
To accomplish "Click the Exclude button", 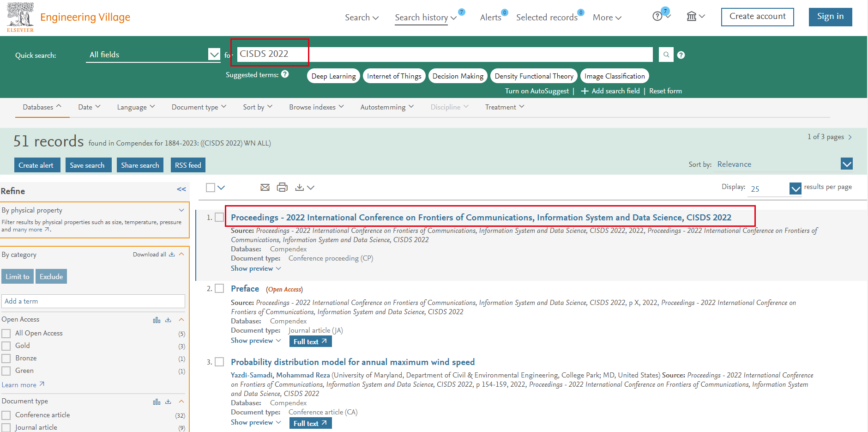I will (51, 276).
